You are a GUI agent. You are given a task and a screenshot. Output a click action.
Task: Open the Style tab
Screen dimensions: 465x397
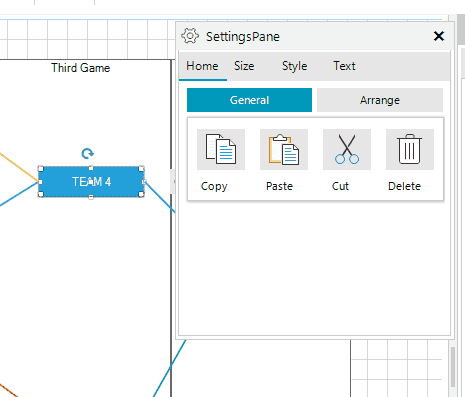(x=295, y=66)
